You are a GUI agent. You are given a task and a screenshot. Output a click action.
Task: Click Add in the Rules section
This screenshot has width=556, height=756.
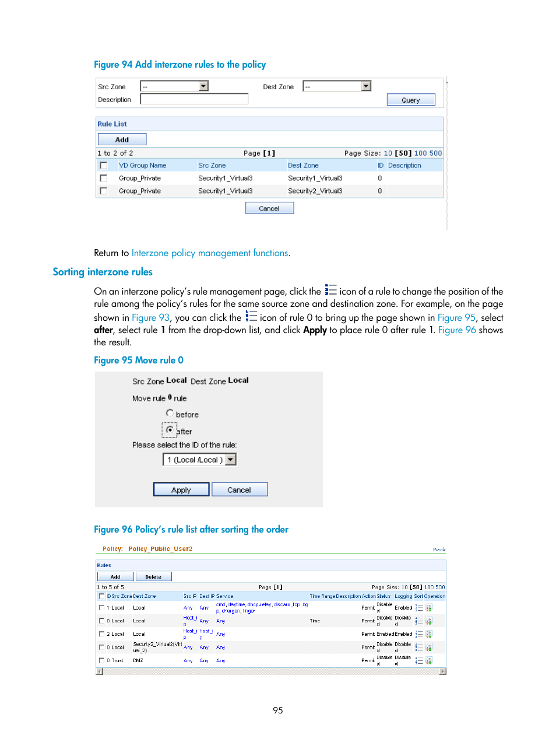(115, 576)
